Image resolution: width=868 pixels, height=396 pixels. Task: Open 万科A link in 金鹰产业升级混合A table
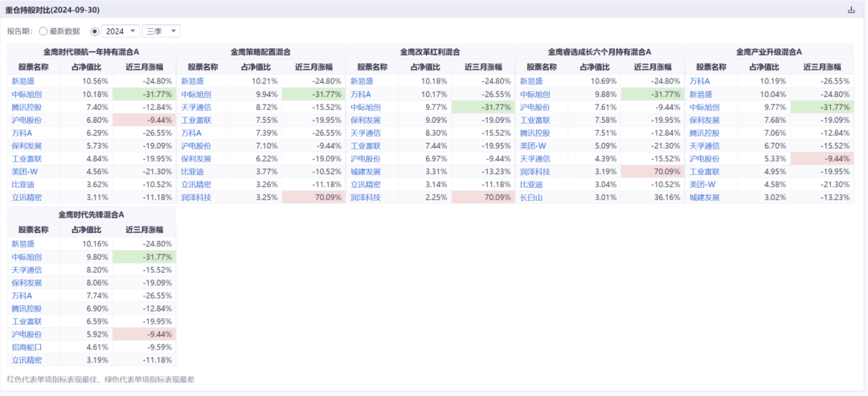[x=699, y=81]
